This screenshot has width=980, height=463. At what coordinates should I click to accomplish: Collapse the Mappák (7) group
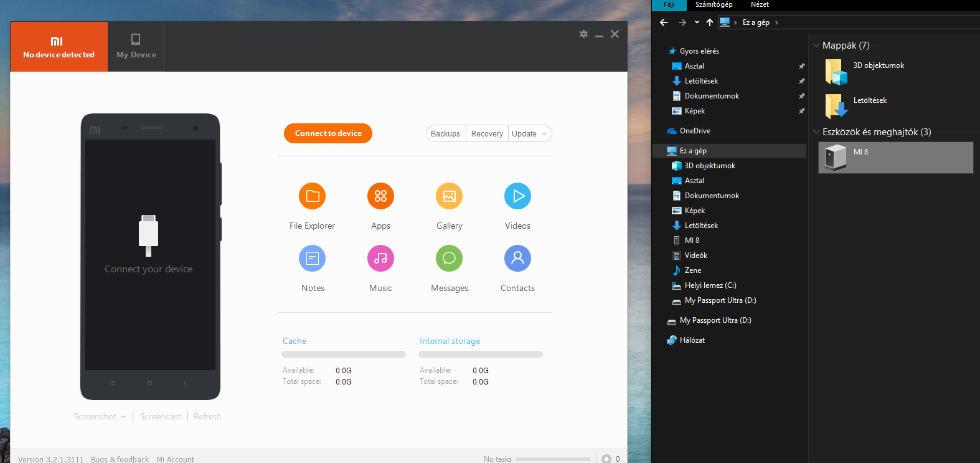point(816,45)
